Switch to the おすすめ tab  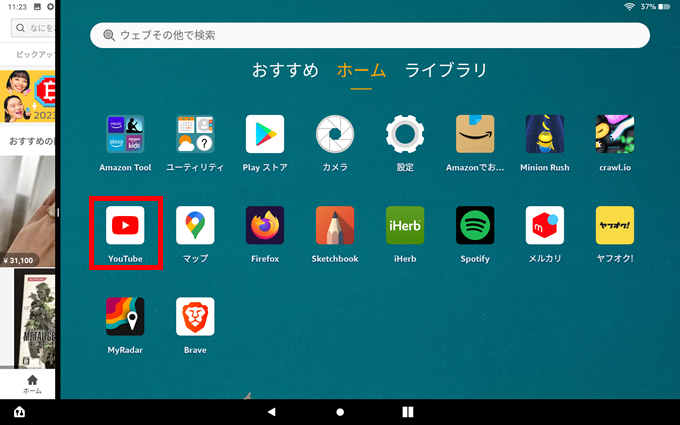coord(285,70)
